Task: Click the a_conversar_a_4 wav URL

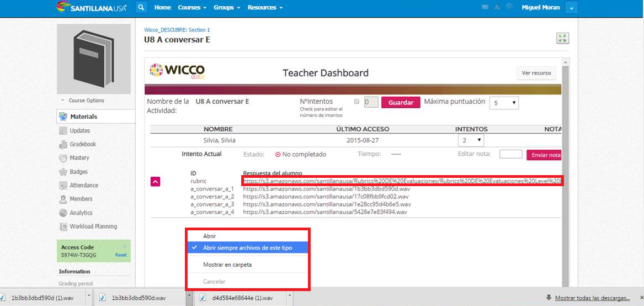Action: point(325,212)
